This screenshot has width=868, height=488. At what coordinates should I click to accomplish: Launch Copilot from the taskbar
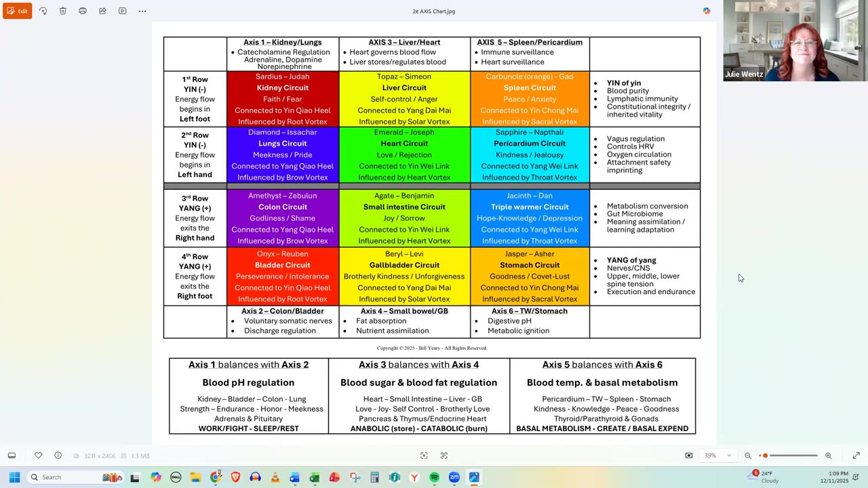tap(156, 477)
